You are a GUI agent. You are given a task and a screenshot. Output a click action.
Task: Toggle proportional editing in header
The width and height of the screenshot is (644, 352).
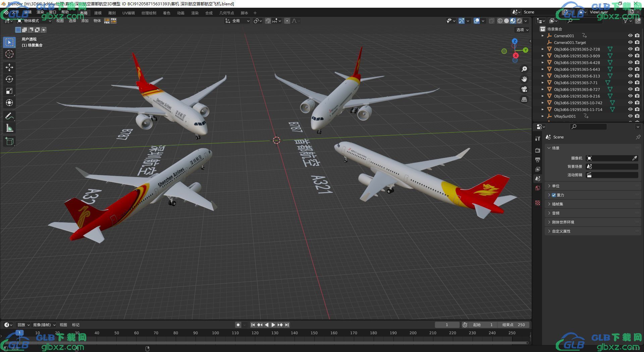[287, 21]
